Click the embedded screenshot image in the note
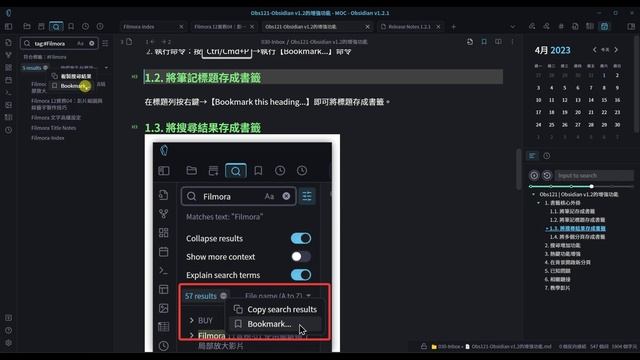This screenshot has height=360, width=640. pyautogui.click(x=242, y=243)
